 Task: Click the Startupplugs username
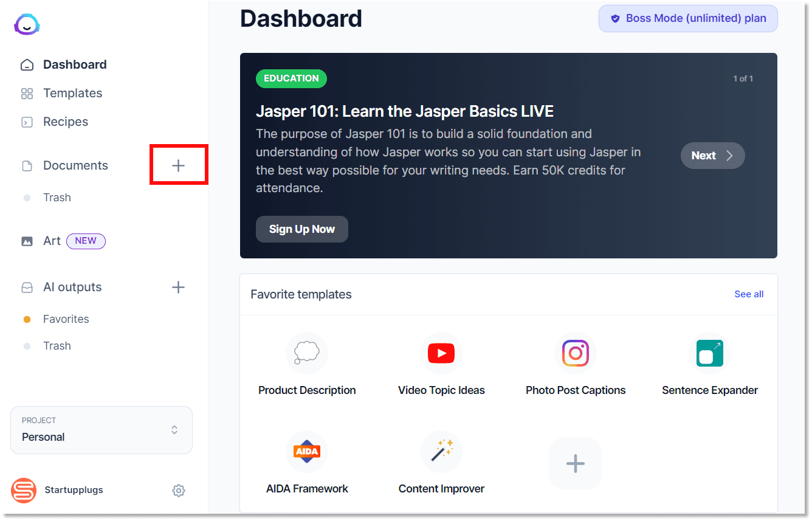tap(74, 490)
